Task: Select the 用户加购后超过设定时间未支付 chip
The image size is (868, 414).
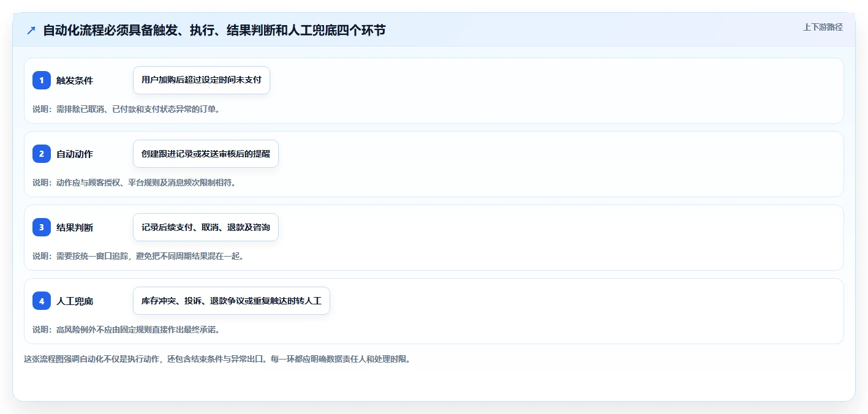Action: pos(202,80)
